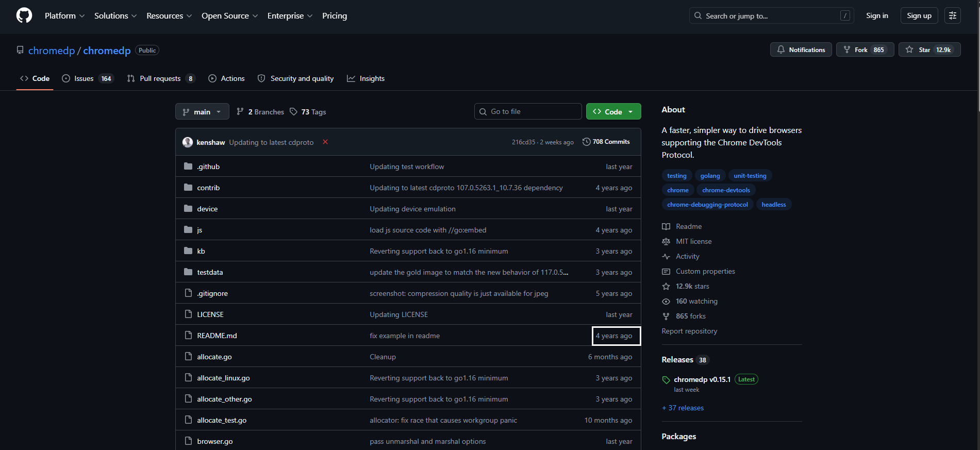Open the Insights tab

click(366, 78)
